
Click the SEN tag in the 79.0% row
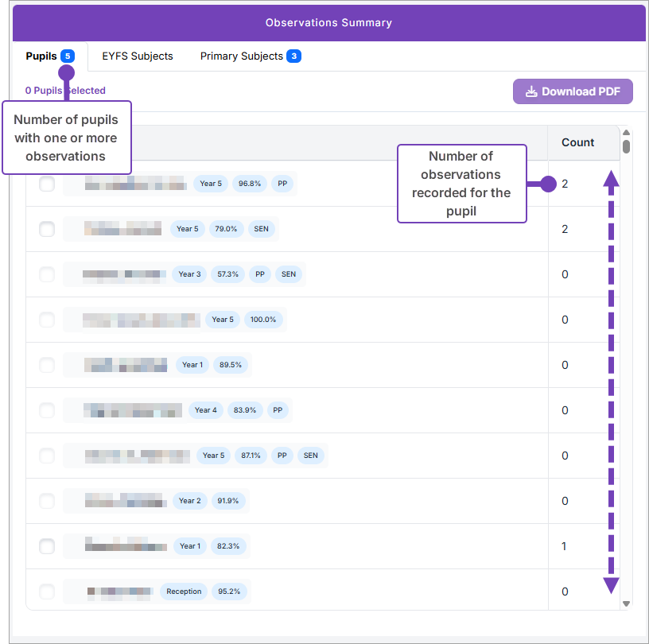coord(261,229)
